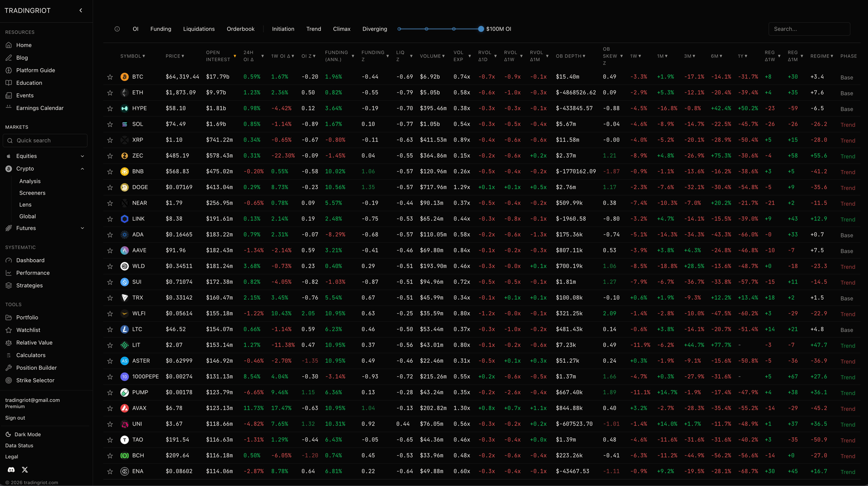Click the Performance chart icon
868x486 pixels.
(9, 273)
